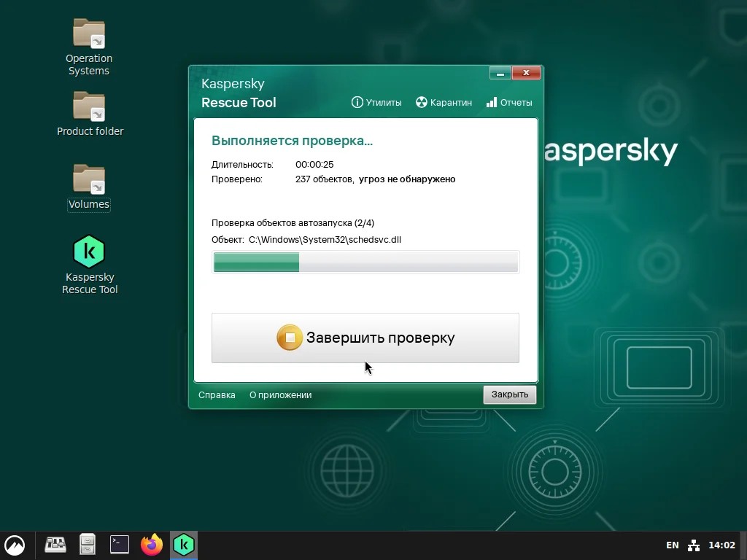Switch to Kaspersky Rescue Tool taskbar item
This screenshot has height=560, width=747.
pyautogui.click(x=184, y=545)
